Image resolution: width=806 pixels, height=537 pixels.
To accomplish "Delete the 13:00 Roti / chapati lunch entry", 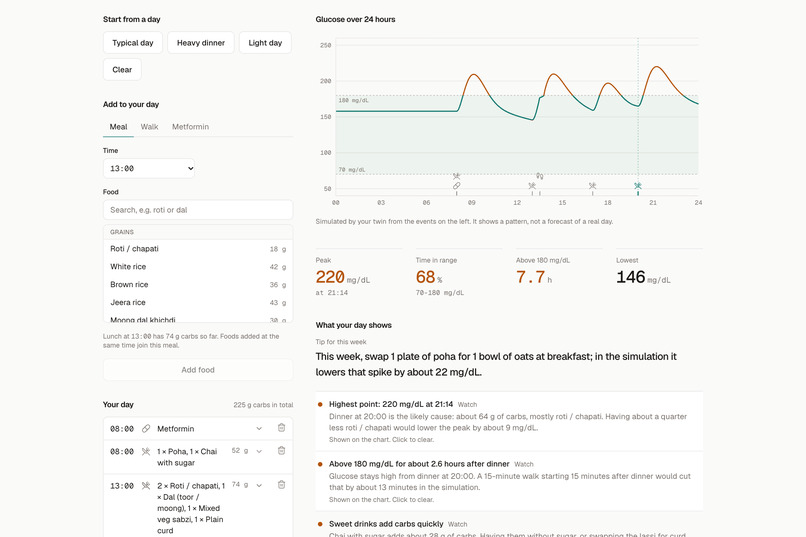I will click(281, 485).
